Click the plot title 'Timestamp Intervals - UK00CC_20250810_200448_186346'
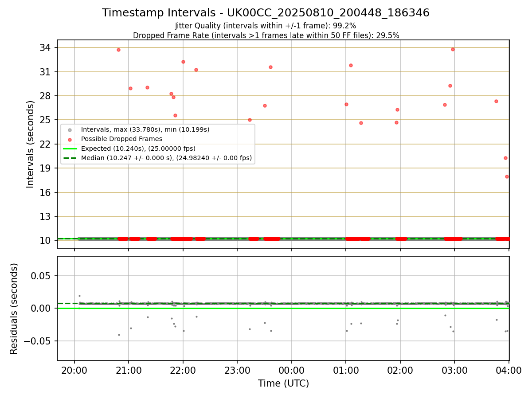Viewport: 532px width, 399px height. tap(266, 13)
